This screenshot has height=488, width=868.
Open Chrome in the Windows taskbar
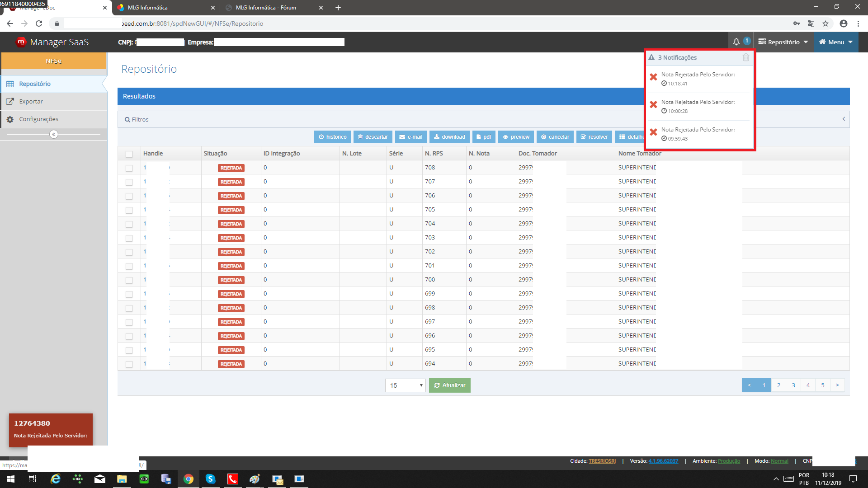[x=189, y=479]
